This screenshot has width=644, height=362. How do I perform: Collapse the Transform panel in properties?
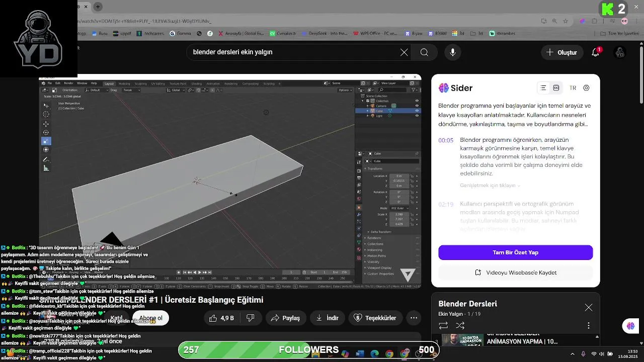[x=374, y=169]
